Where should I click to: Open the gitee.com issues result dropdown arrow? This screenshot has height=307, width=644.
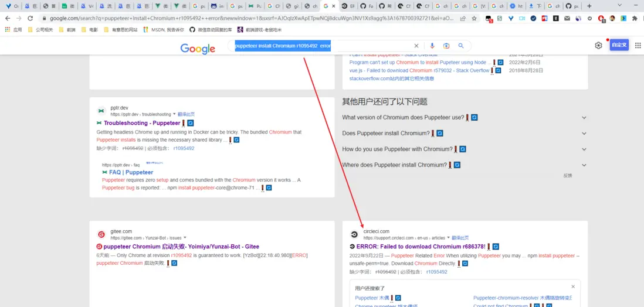coord(185,238)
